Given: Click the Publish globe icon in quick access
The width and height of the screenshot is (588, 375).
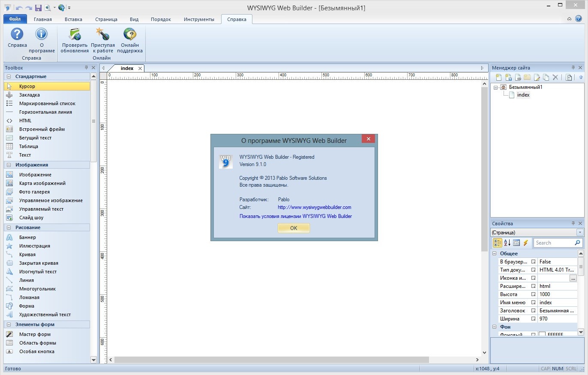Looking at the screenshot, I should (62, 8).
